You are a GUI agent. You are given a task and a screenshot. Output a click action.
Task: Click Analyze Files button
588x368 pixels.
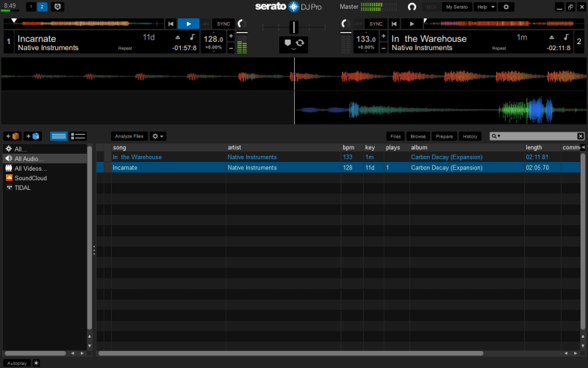click(x=129, y=136)
